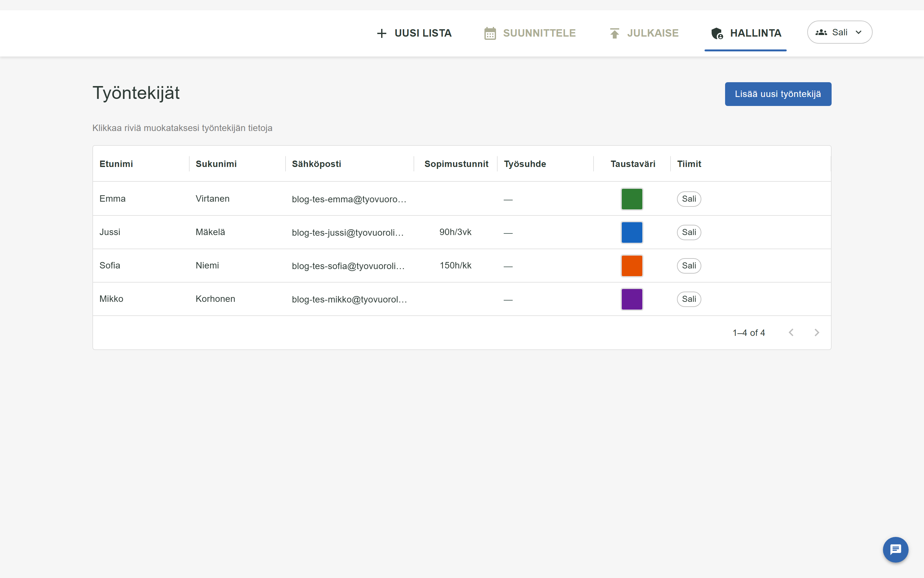Click Mikko's purple background color swatch
Viewport: 924px width, 578px height.
click(x=632, y=299)
